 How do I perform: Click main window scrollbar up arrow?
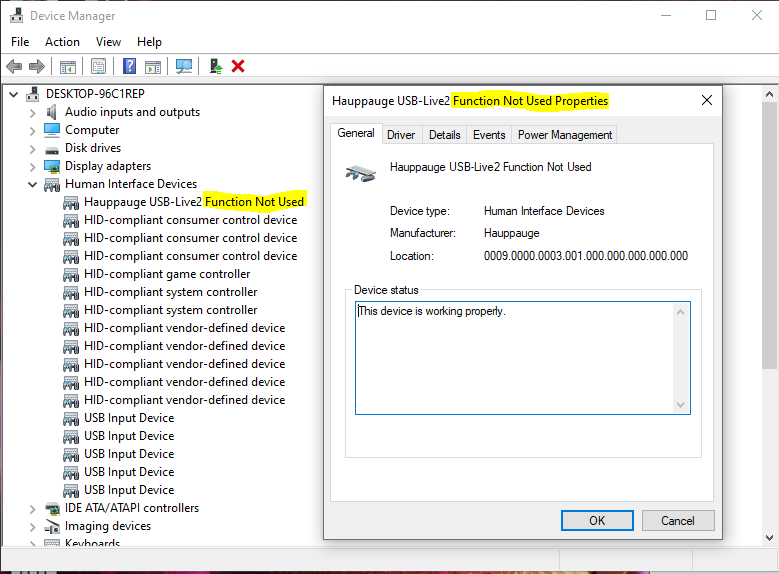(x=770, y=94)
